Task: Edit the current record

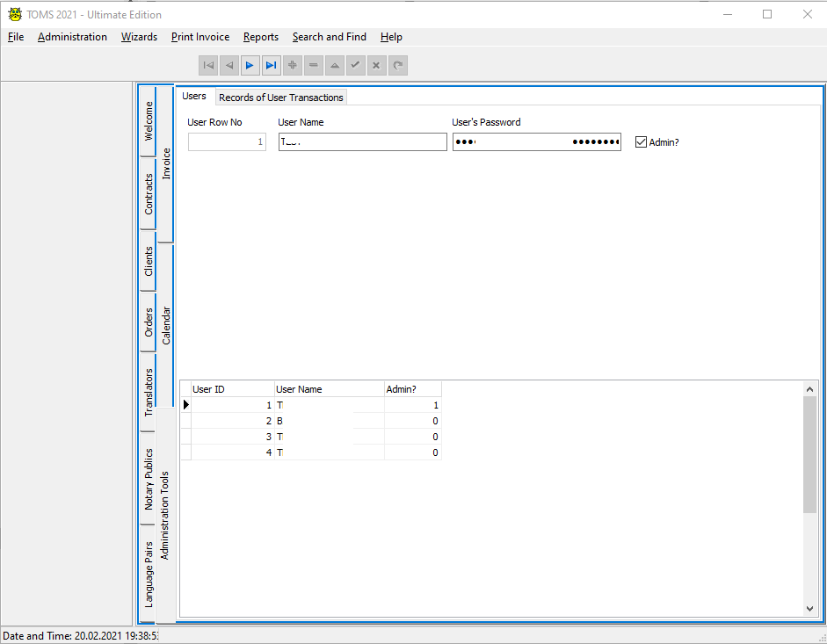Action: pos(335,65)
